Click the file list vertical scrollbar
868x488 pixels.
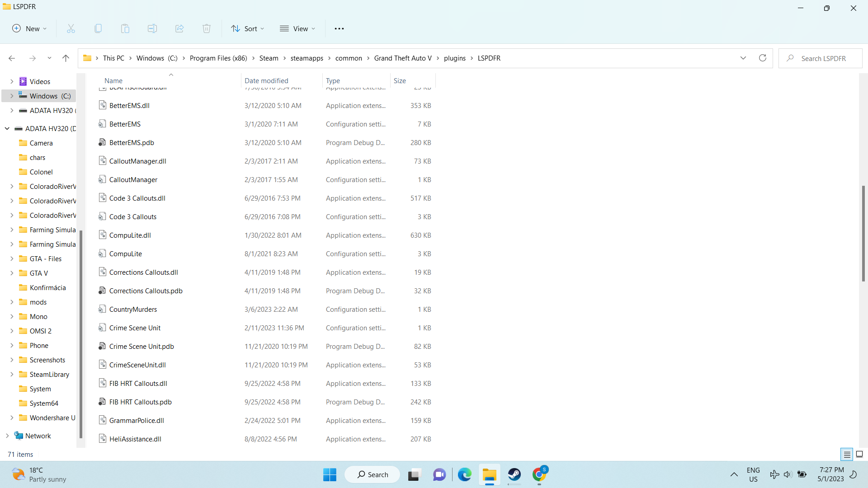click(x=863, y=233)
